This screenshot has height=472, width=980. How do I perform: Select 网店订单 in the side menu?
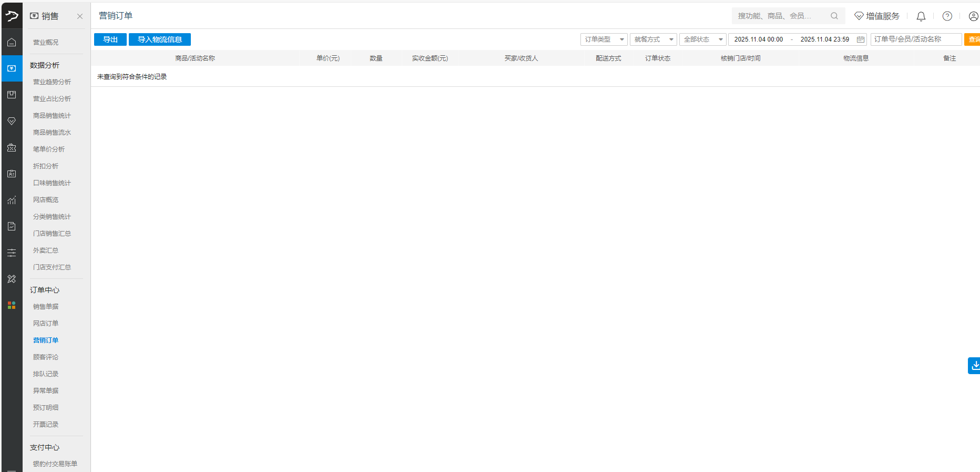(x=46, y=324)
